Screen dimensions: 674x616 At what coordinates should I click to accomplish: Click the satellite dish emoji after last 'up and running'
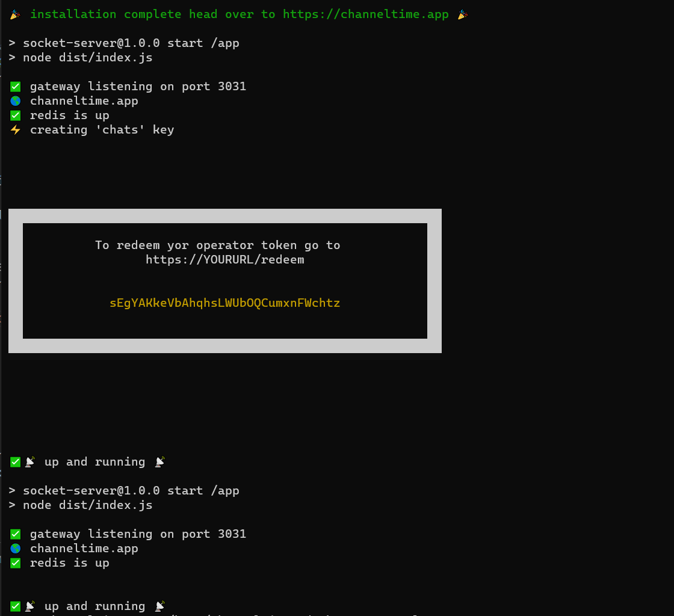[x=160, y=606]
